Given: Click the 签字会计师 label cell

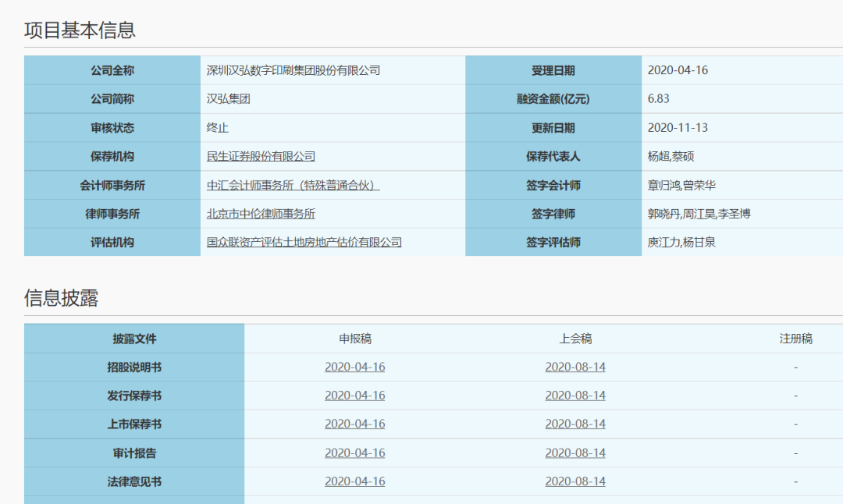Looking at the screenshot, I should 553,186.
